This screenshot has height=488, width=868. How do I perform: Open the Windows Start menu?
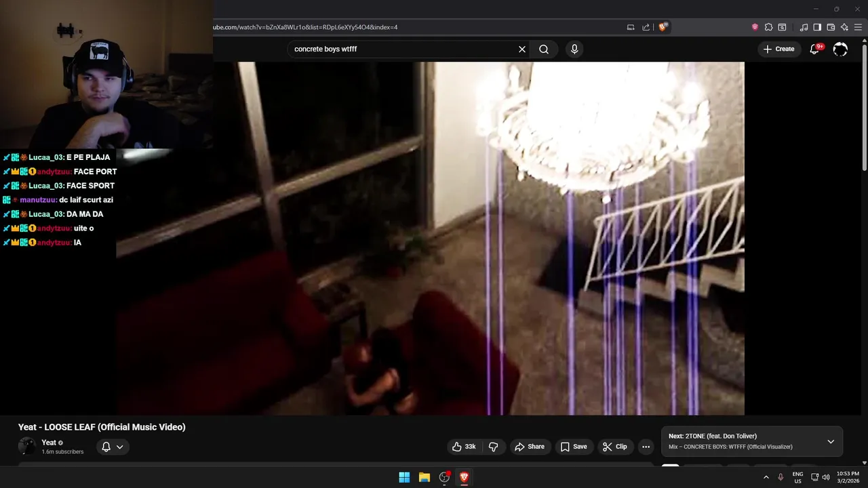[x=404, y=477]
